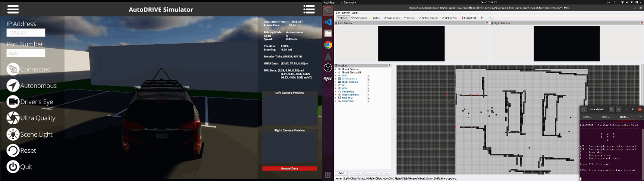Click Add button in Displays panel
This screenshot has height=181, width=644.
341,173
